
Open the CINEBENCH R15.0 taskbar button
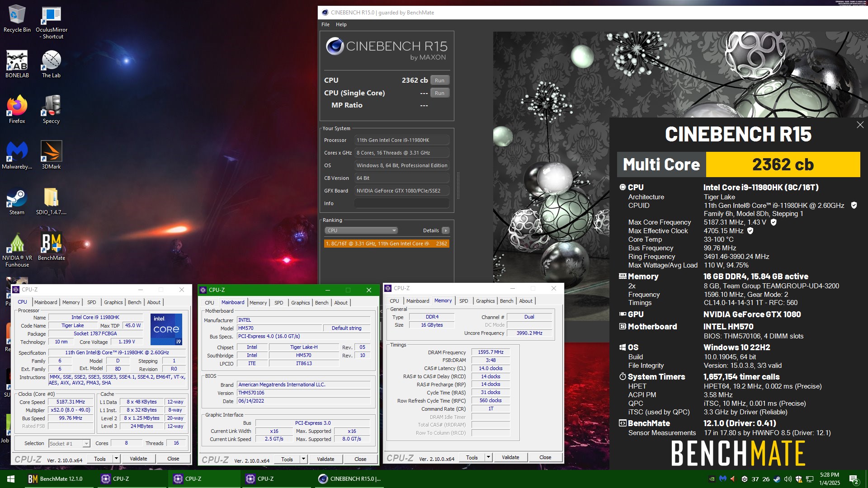point(350,479)
